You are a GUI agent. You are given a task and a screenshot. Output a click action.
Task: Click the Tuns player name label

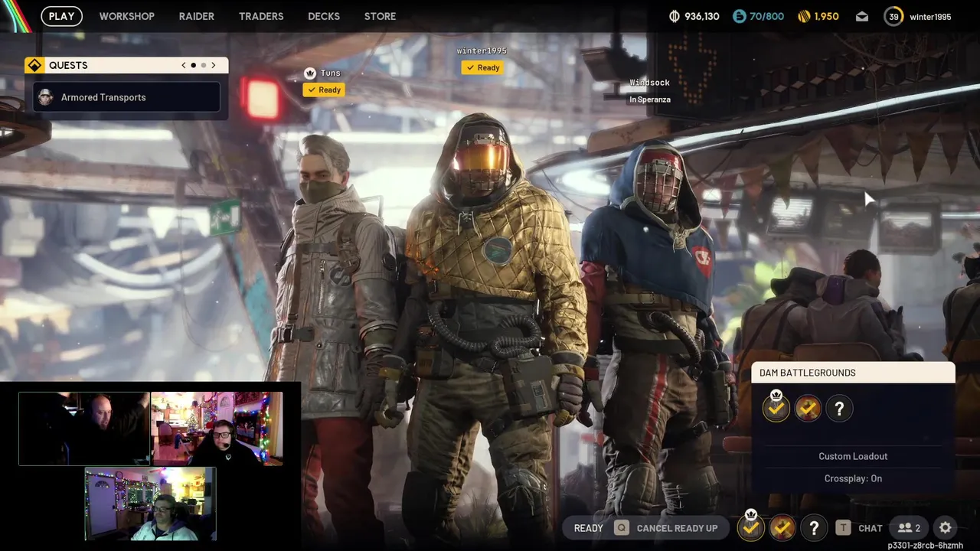330,73
